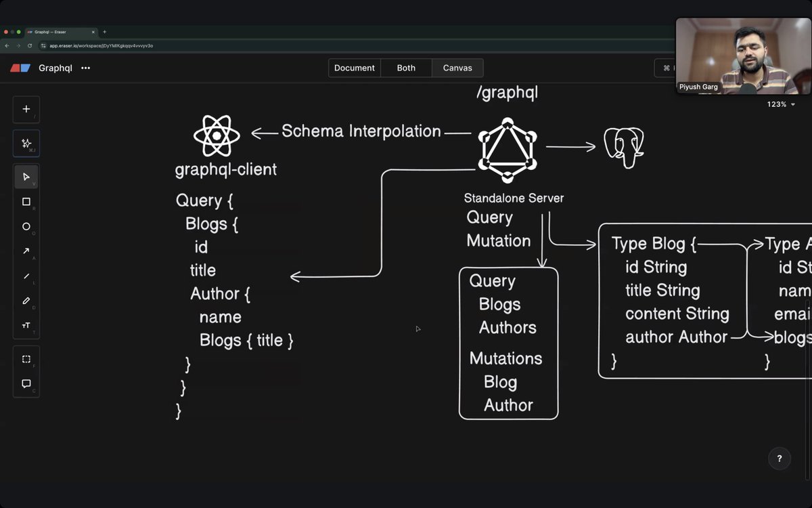Screen dimensions: 812x508
Task: Select the 'Type Blog {' text
Action: tap(654, 244)
